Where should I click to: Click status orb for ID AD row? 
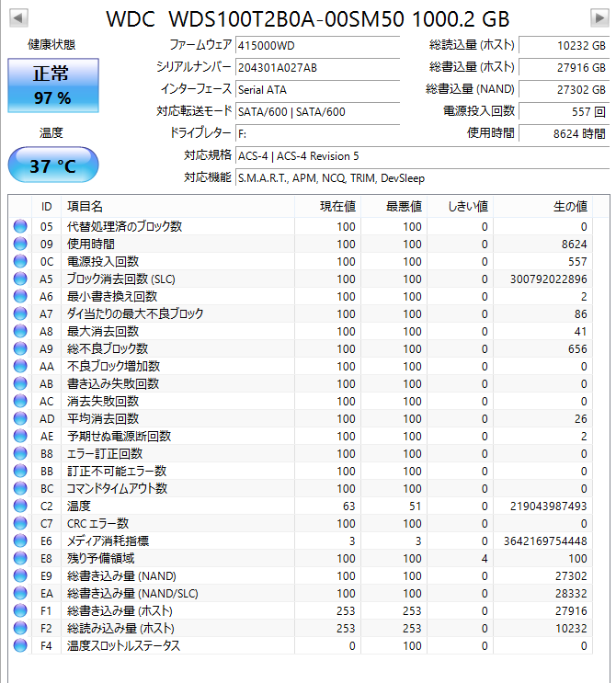coord(20,418)
